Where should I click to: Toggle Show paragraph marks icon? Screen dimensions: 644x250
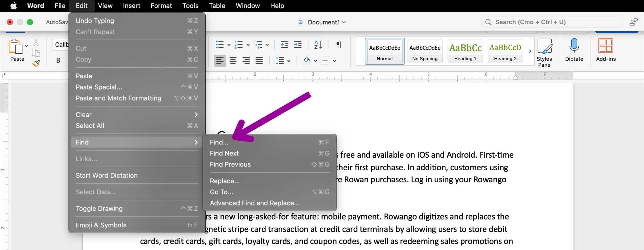(339, 45)
